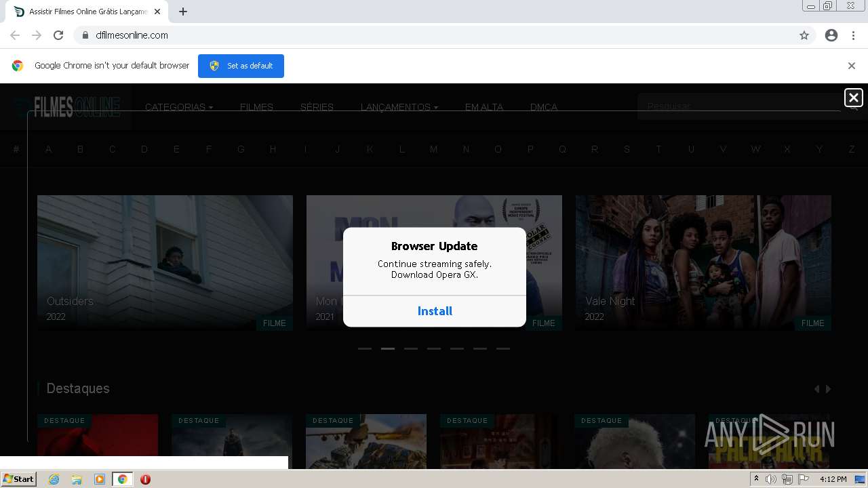The image size is (868, 488).
Task: Launch Internet Explorer from taskbar
Action: 54,479
